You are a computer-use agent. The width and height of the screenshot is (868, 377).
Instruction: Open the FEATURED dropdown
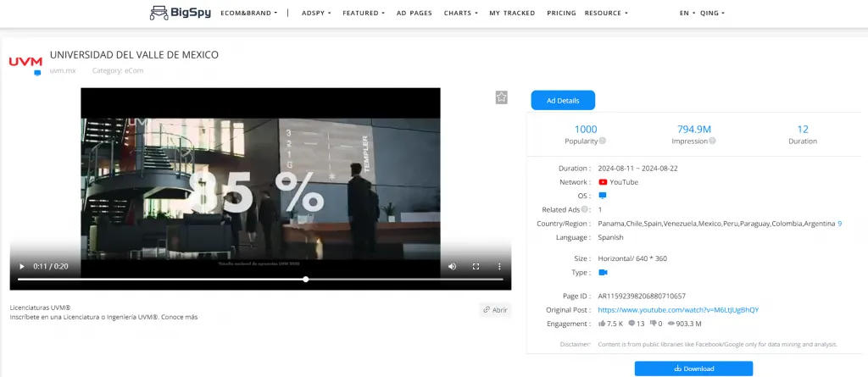363,13
